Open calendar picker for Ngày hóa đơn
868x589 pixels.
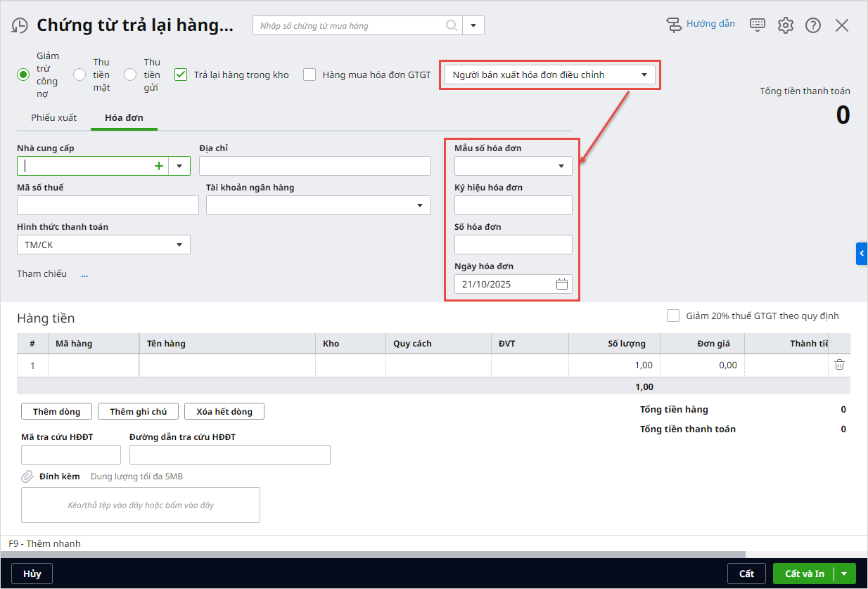561,284
